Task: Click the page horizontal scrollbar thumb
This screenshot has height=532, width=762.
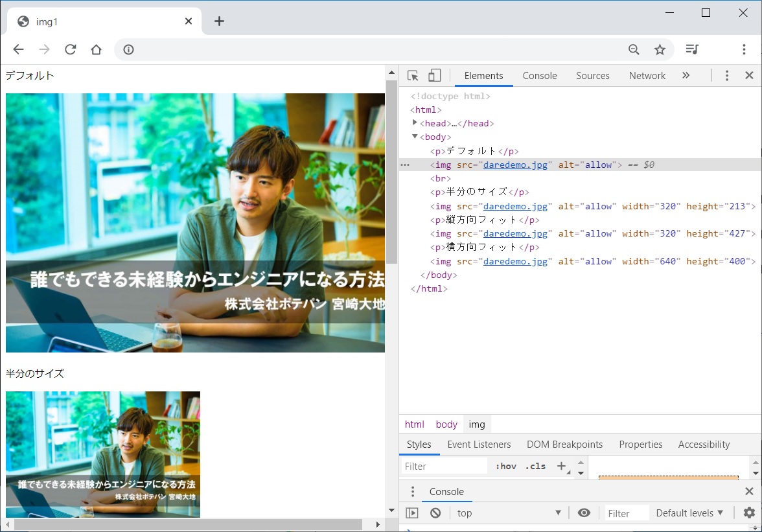Action: coord(188,525)
